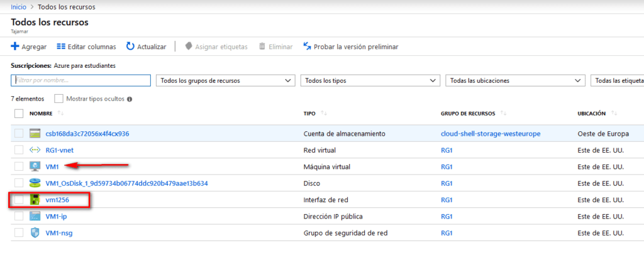Check the csb168da3c72056x4f4cx936 row checkbox
The image size is (644, 255).
point(19,133)
